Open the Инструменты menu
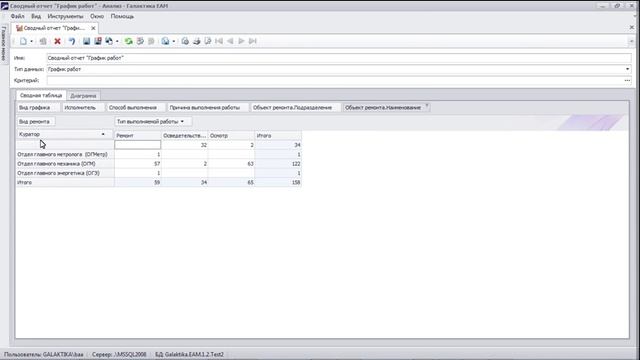640x360 pixels. click(x=65, y=16)
